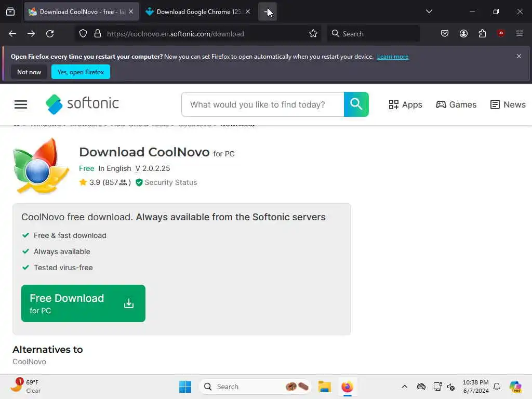Open the notifications bell

pos(497,387)
